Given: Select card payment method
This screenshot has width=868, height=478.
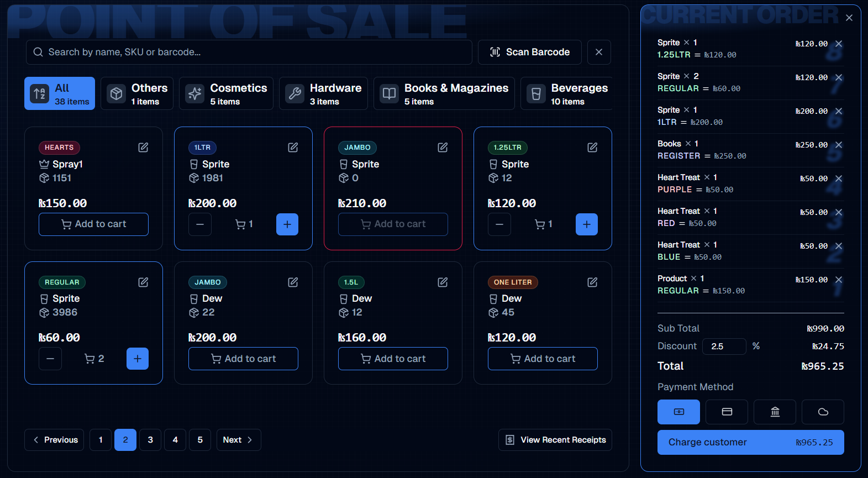Looking at the screenshot, I should coord(727,412).
